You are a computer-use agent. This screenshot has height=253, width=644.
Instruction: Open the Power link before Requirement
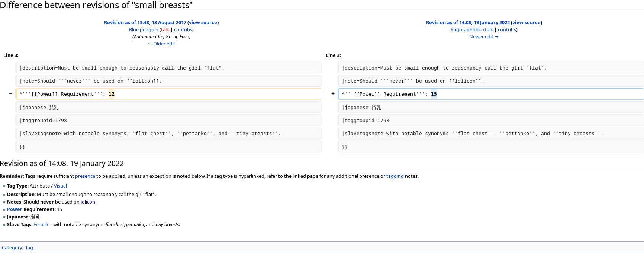(x=15, y=209)
